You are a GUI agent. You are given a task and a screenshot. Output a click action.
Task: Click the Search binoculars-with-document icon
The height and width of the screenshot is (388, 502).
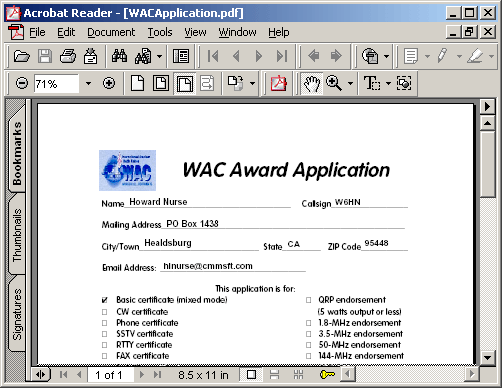pos(143,56)
